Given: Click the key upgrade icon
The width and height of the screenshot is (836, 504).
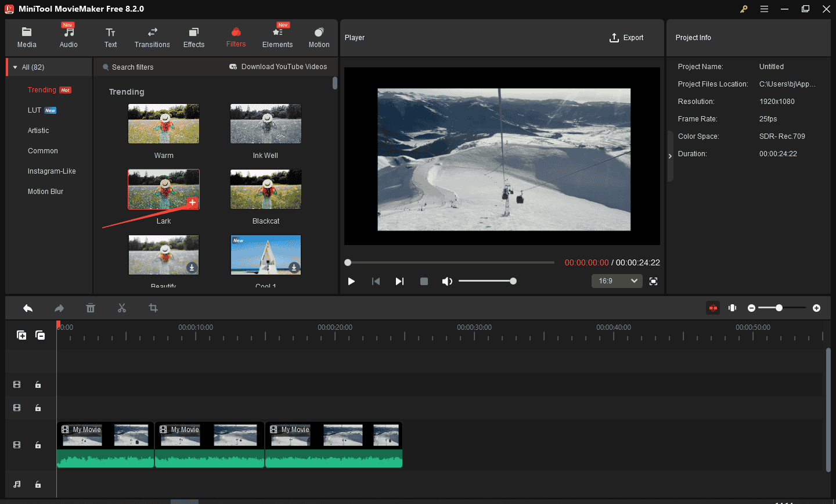Looking at the screenshot, I should pos(744,9).
